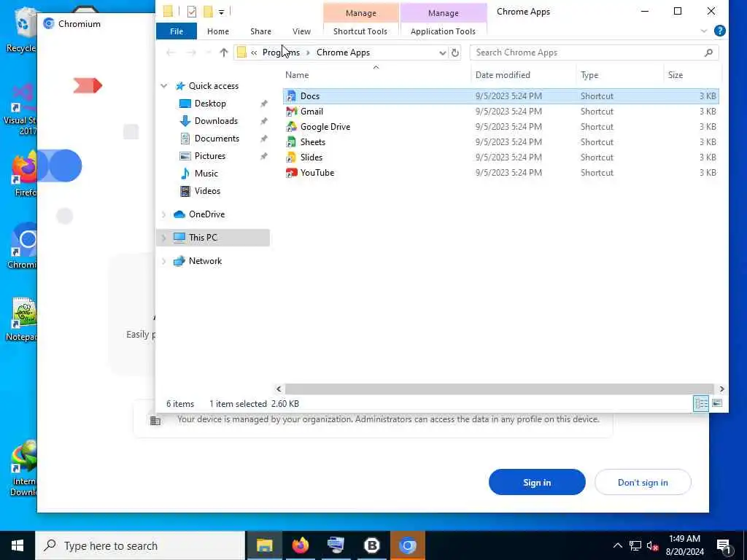Screen dimensions: 747x560
Task: Click the search magnifier icon
Action: click(708, 52)
